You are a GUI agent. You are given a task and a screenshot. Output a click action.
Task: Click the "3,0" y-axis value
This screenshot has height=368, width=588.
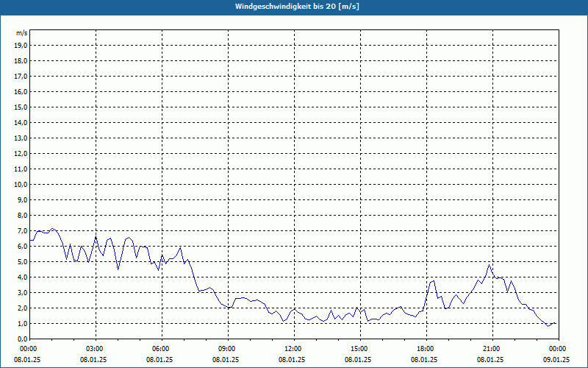pyautogui.click(x=22, y=292)
